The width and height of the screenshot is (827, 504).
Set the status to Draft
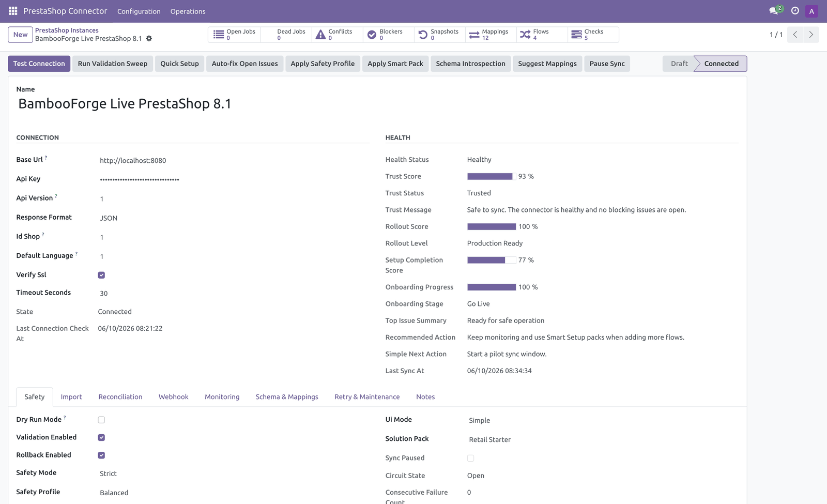click(679, 64)
